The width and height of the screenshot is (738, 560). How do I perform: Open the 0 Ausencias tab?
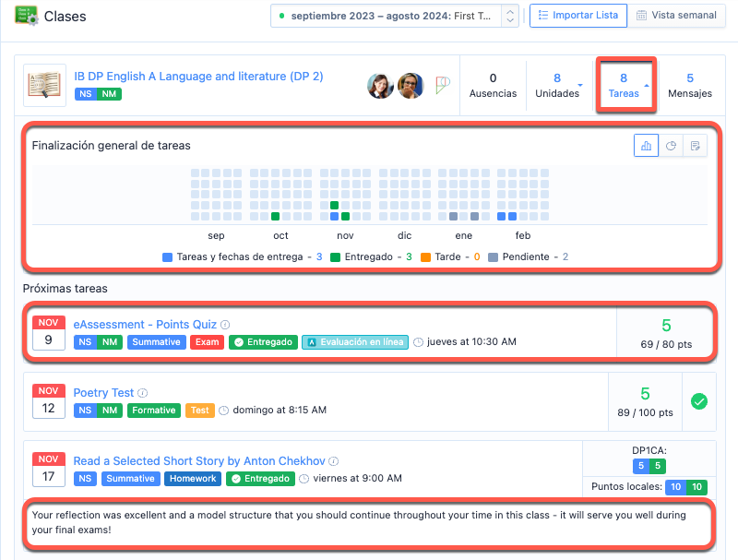(x=493, y=85)
